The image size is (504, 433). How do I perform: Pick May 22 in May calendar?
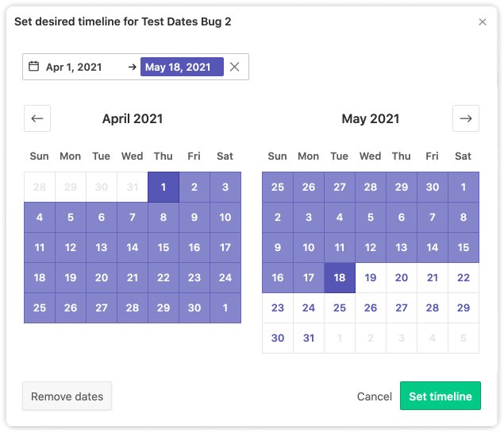click(464, 277)
